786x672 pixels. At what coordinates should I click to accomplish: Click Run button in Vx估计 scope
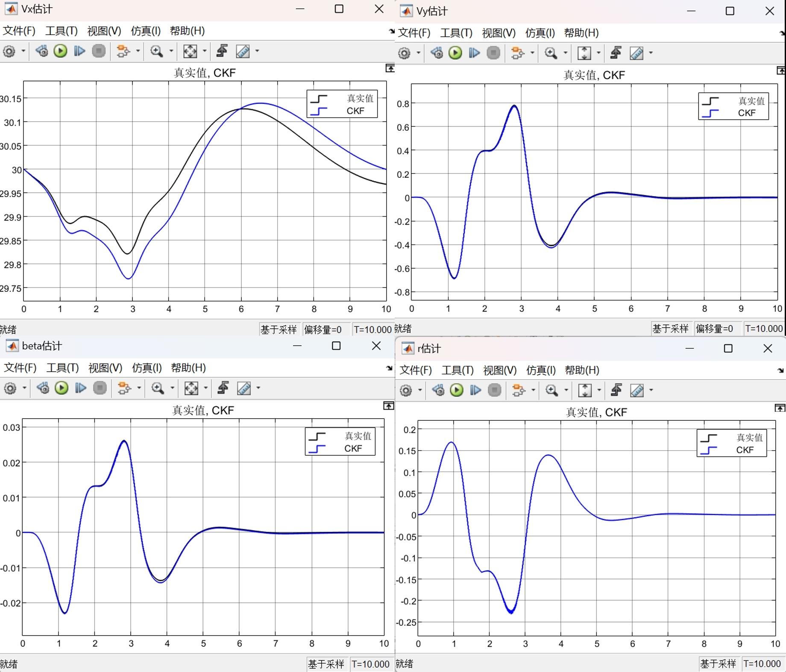click(x=60, y=51)
